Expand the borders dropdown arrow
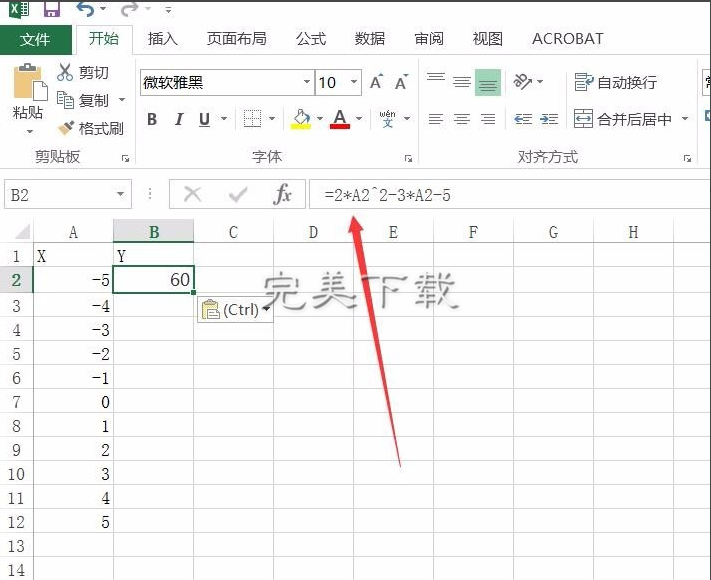 pos(272,119)
